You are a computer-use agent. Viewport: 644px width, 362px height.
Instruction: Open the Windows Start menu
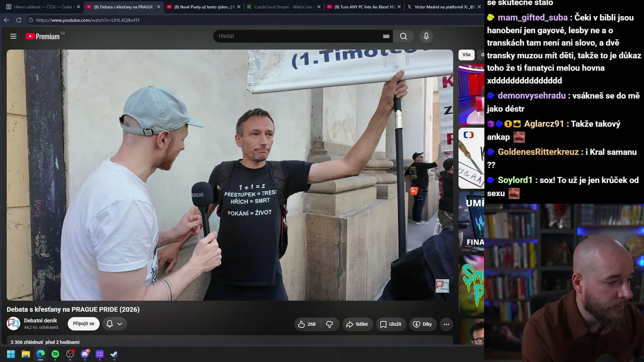click(11, 354)
